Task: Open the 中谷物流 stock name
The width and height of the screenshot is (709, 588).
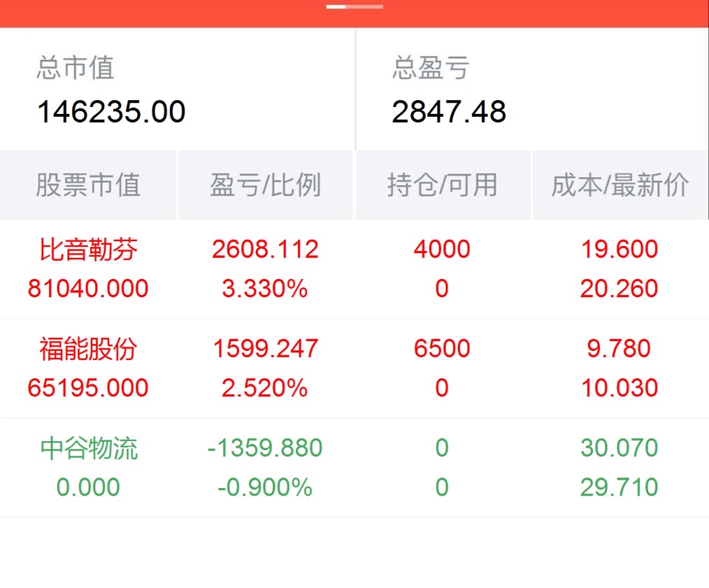Action: (88, 448)
